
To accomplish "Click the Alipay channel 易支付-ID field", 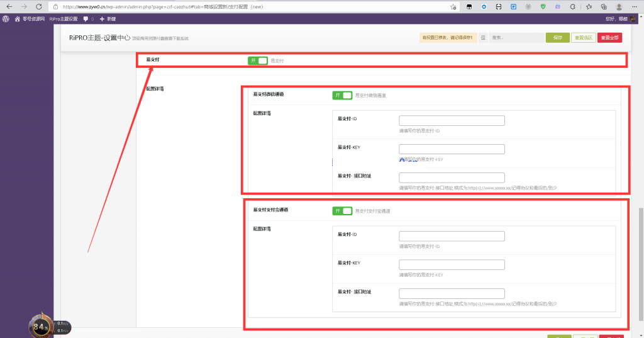I will (x=452, y=236).
